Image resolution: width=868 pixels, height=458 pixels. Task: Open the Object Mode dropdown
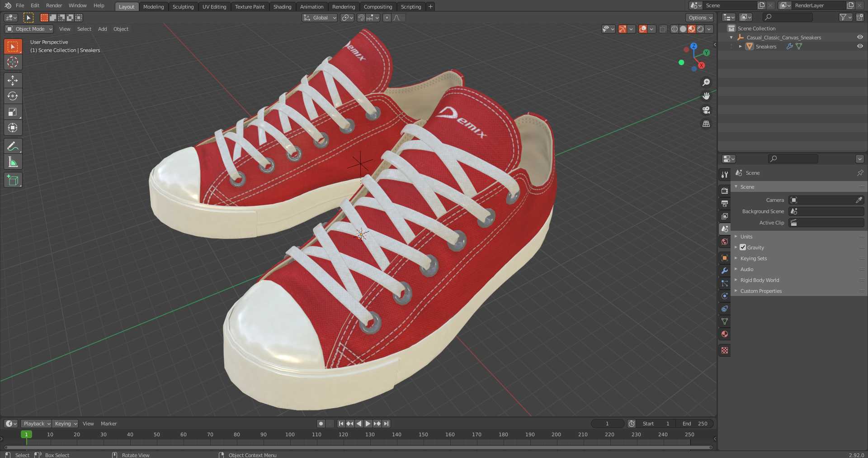(29, 29)
